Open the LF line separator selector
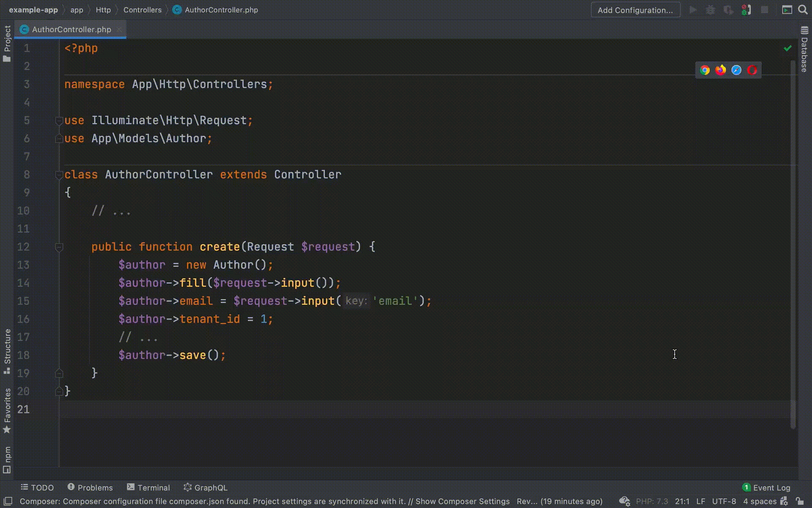Screen dimensions: 812x508 [x=701, y=501]
